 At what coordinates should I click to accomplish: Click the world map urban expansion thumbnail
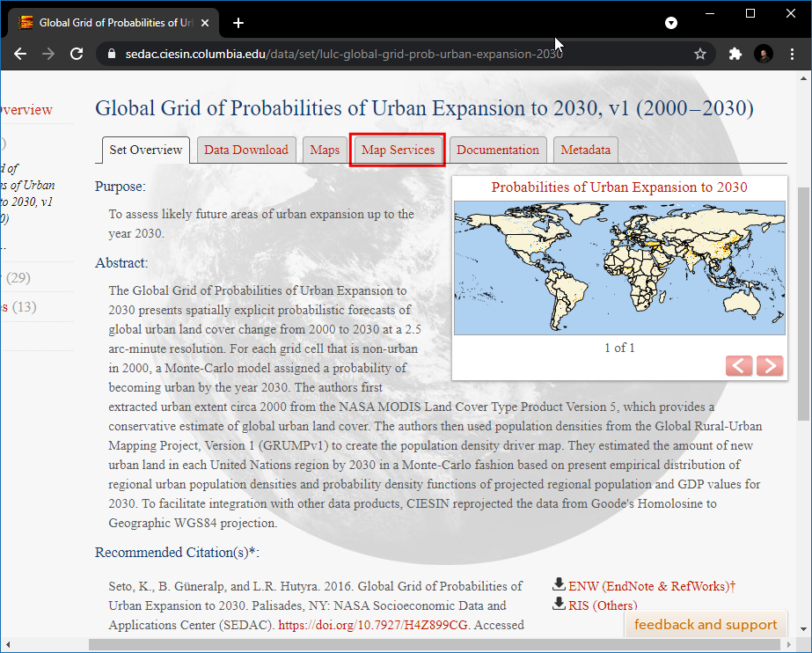[619, 268]
